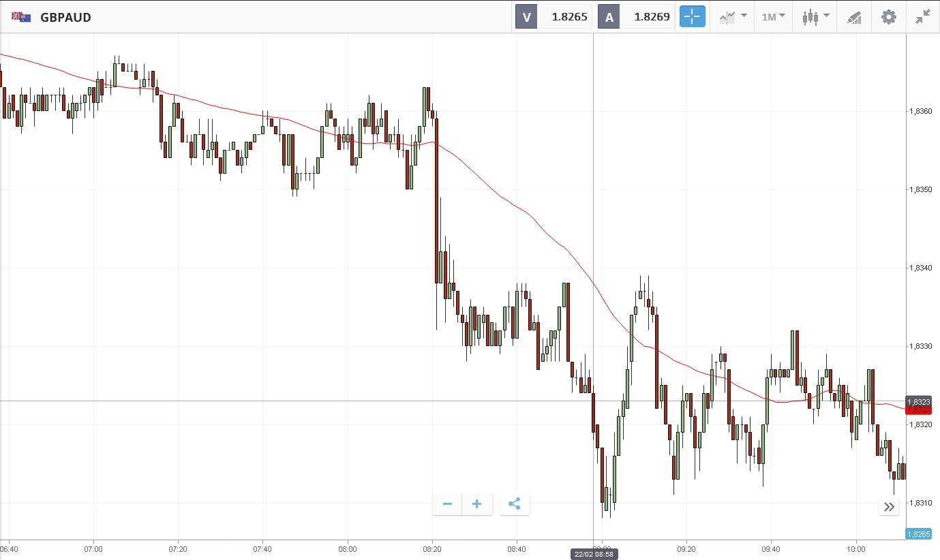940x560 pixels.
Task: Expand the 1M timeframe dropdown
Action: pyautogui.click(x=773, y=17)
